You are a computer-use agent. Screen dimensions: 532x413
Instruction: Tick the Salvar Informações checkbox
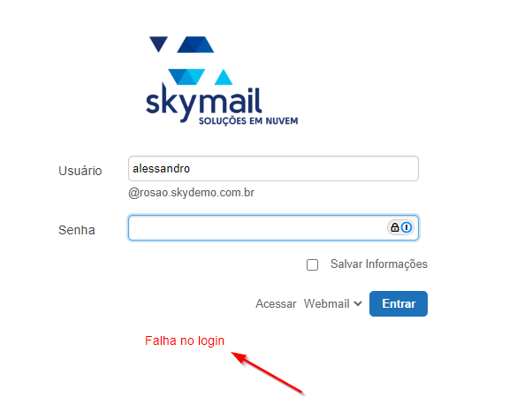coord(312,264)
